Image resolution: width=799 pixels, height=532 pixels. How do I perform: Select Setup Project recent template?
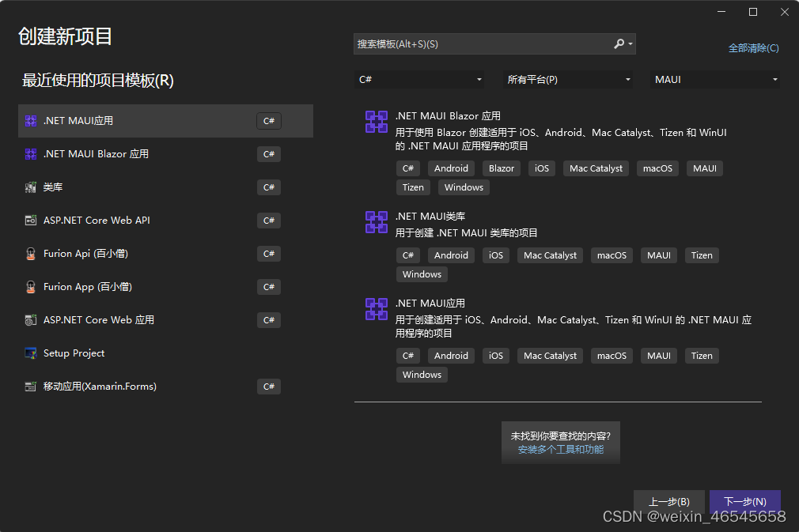(x=165, y=353)
